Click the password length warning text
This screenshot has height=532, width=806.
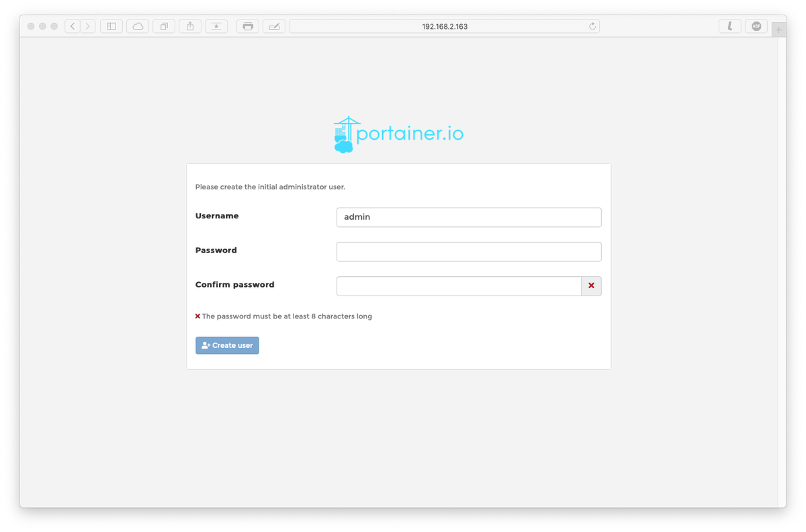[287, 316]
